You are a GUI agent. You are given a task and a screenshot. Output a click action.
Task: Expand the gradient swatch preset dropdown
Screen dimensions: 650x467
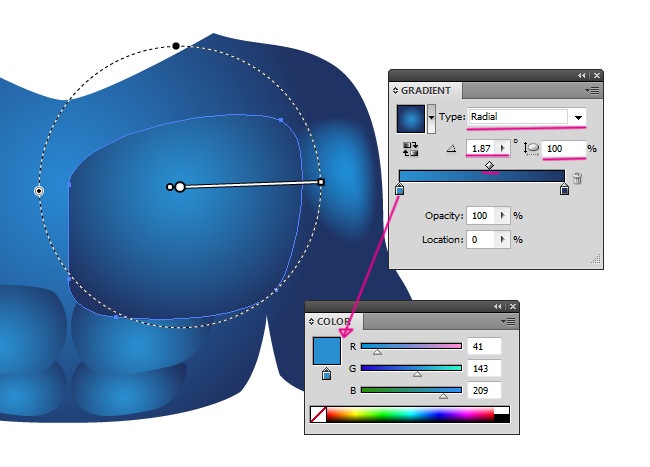tap(431, 118)
